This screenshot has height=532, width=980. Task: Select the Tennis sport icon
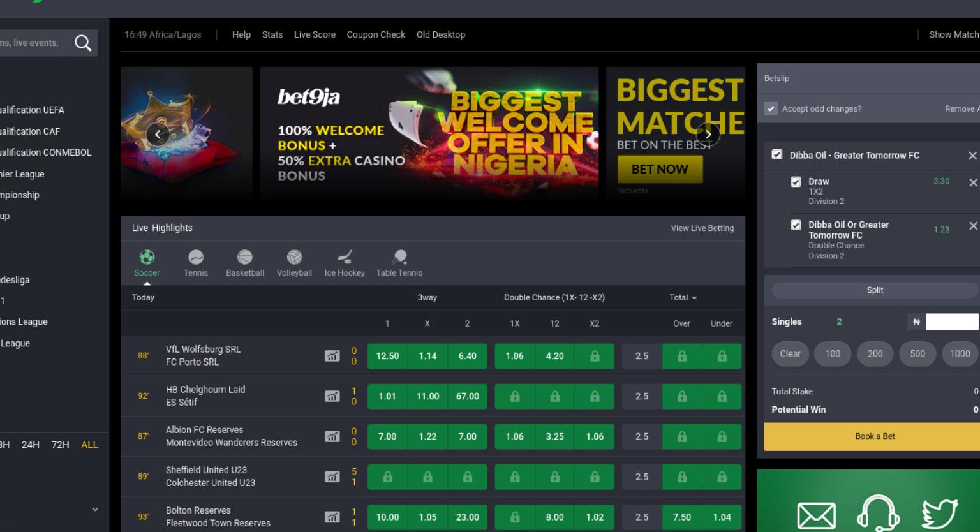pos(196,257)
